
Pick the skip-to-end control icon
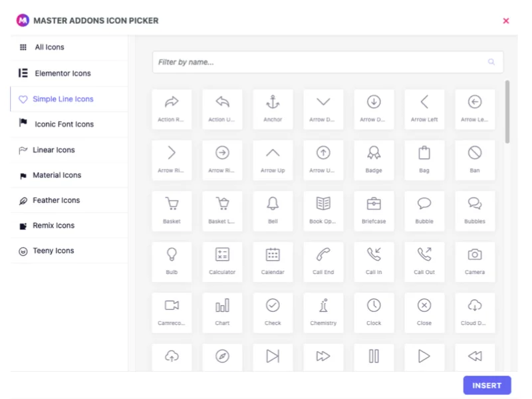pyautogui.click(x=273, y=357)
